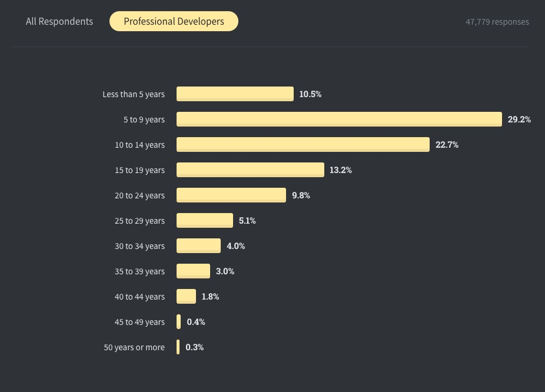The height and width of the screenshot is (392, 545).
Task: Select the 5 to 9 years bar
Action: (x=339, y=119)
